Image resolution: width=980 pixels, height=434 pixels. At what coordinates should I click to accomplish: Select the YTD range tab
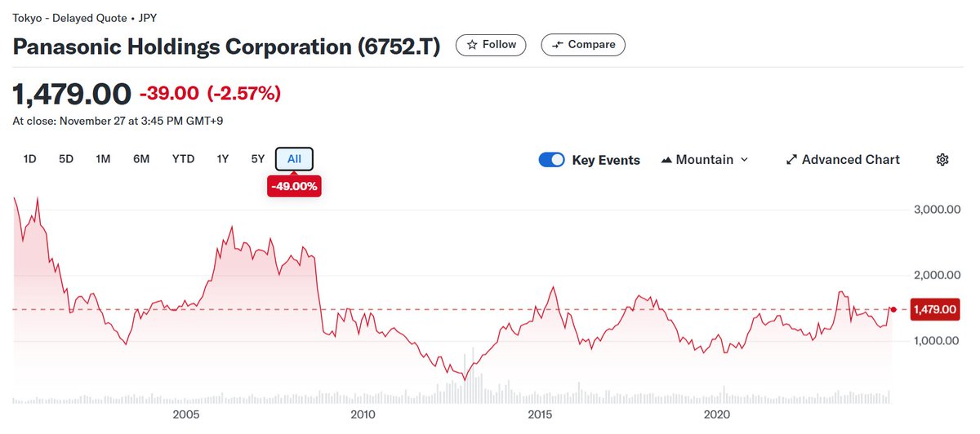point(183,159)
